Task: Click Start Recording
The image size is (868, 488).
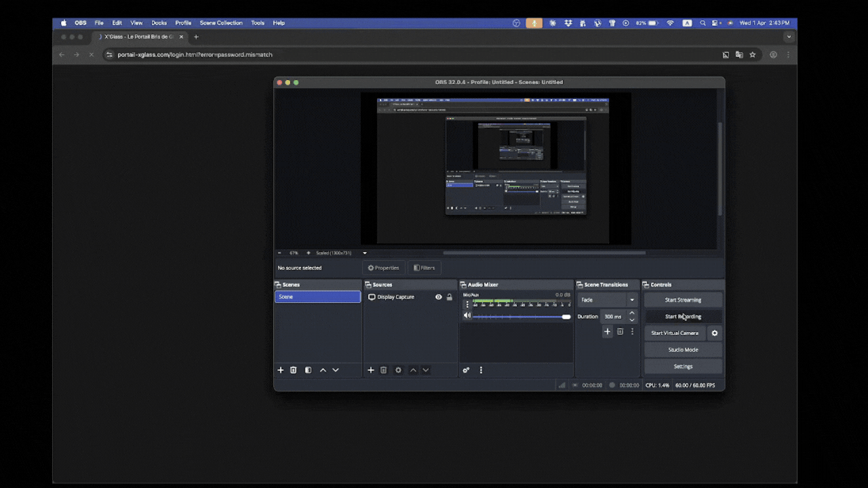Action: 683,317
